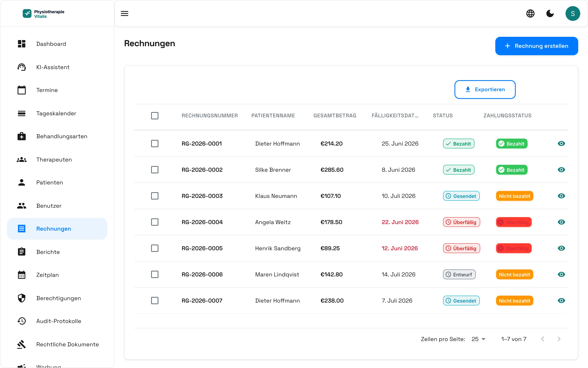Click the Zeitplan calendar icon
The image size is (588, 368).
[x=22, y=275]
